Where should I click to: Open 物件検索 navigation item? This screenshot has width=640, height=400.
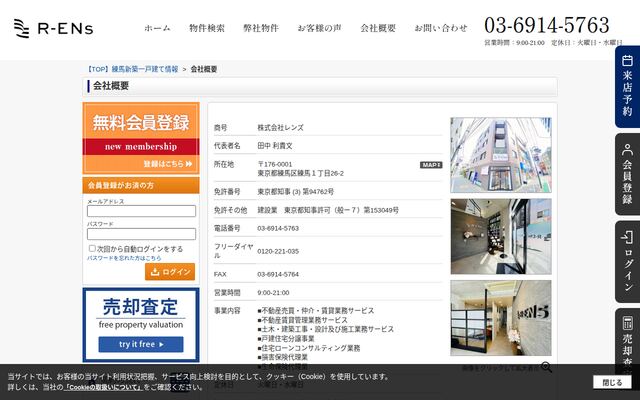pyautogui.click(x=207, y=28)
